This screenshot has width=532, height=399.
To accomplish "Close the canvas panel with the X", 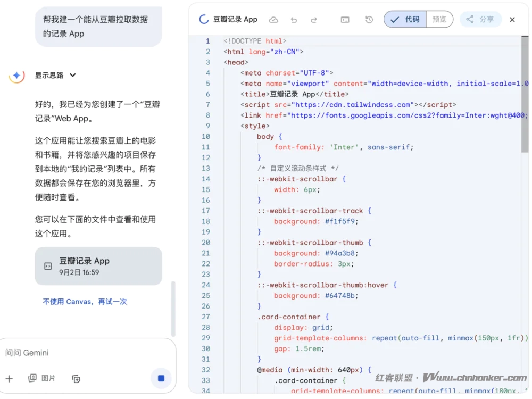I will 512,20.
